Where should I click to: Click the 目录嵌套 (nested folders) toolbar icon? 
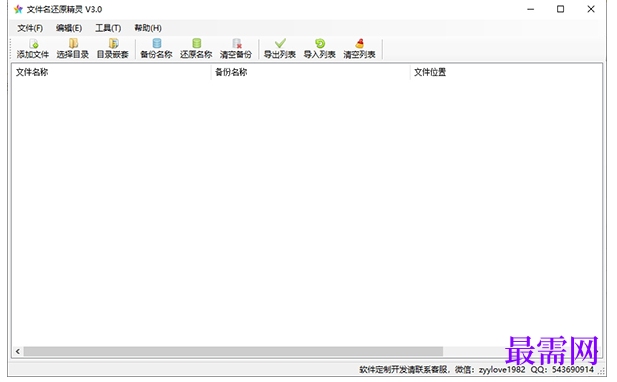tap(113, 44)
